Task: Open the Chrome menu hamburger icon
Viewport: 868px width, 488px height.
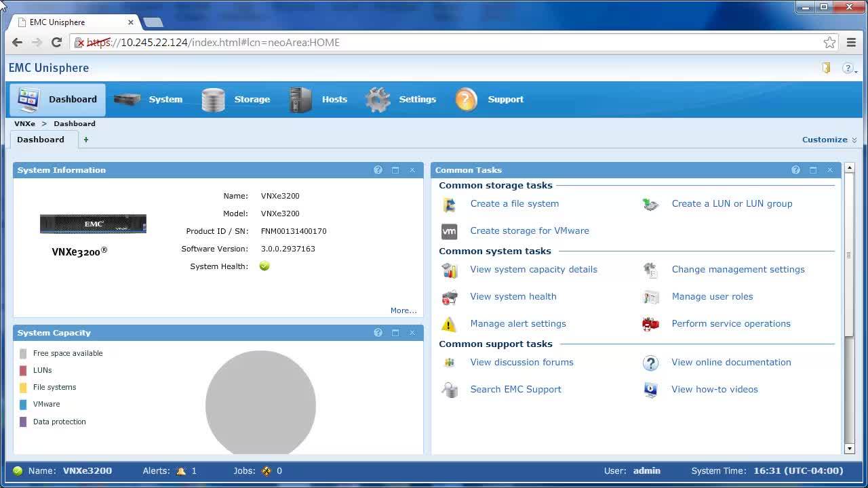Action: click(x=852, y=43)
